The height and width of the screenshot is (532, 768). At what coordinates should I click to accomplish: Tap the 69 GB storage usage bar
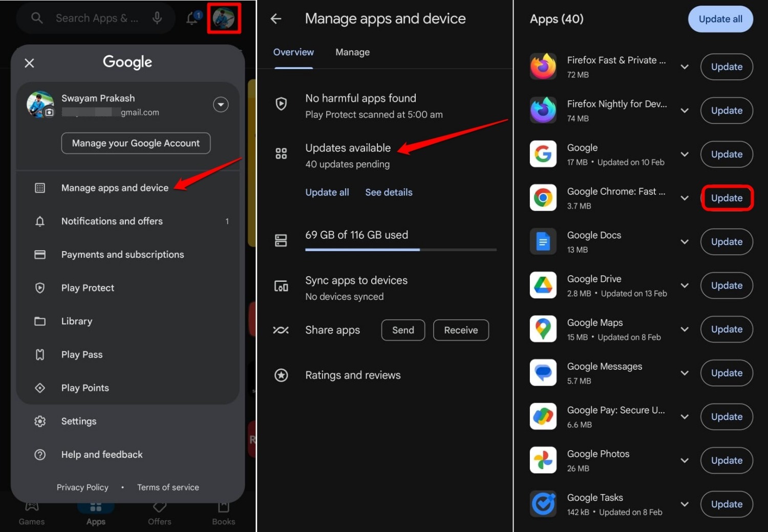pos(401,250)
